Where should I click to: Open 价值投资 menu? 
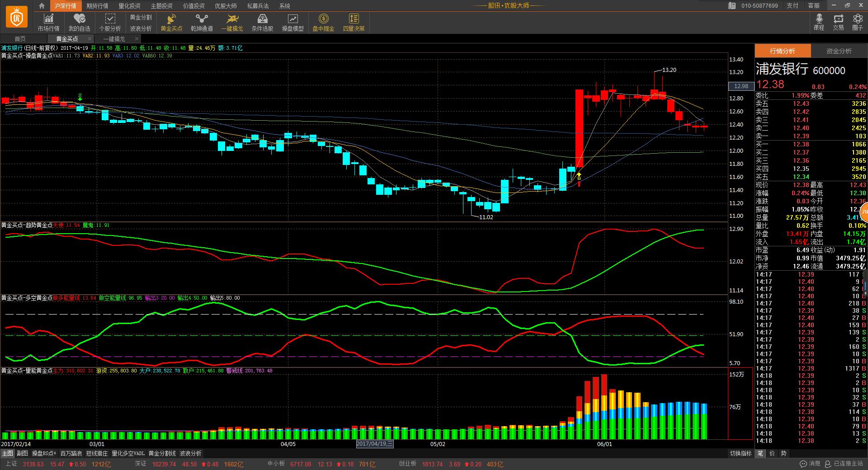point(193,6)
